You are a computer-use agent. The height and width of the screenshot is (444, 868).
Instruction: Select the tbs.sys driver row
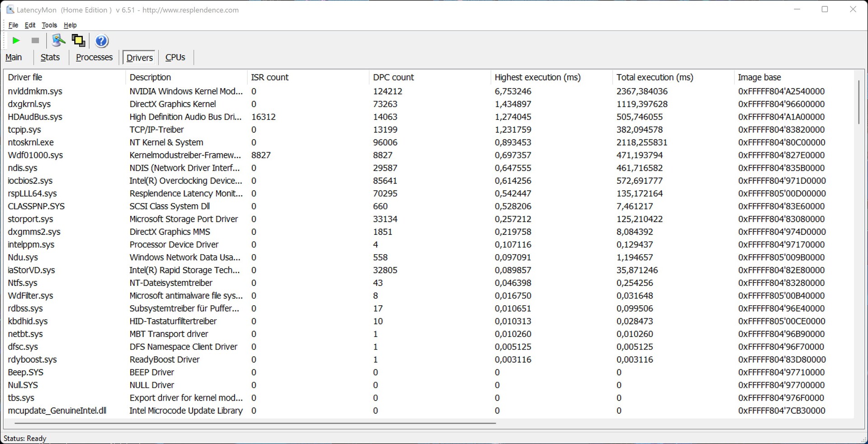429,398
